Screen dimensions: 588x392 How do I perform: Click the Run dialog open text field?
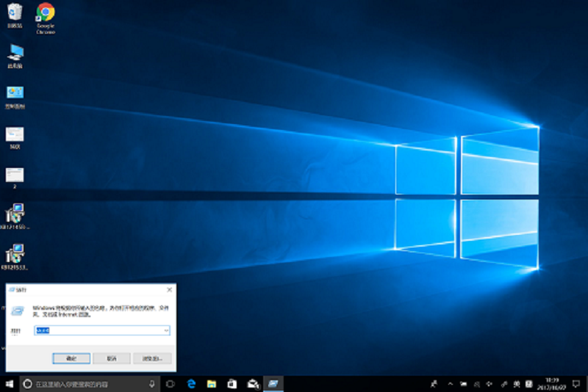102,330
